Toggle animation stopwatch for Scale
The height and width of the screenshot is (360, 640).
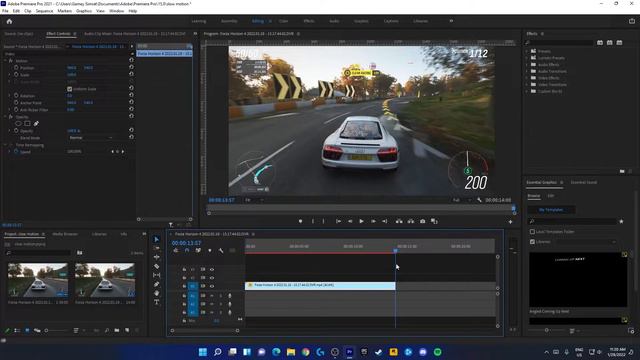(16, 75)
